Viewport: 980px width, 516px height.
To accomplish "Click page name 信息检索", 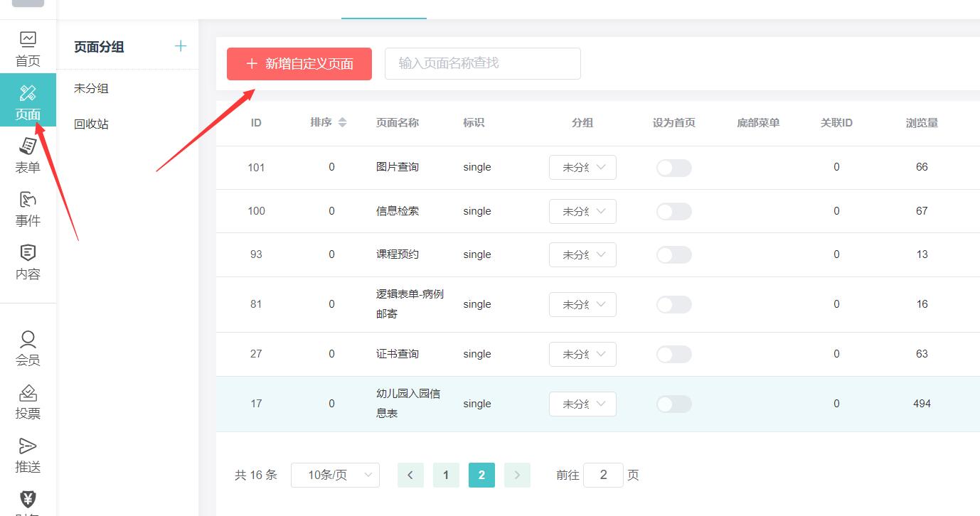I will coord(398,211).
